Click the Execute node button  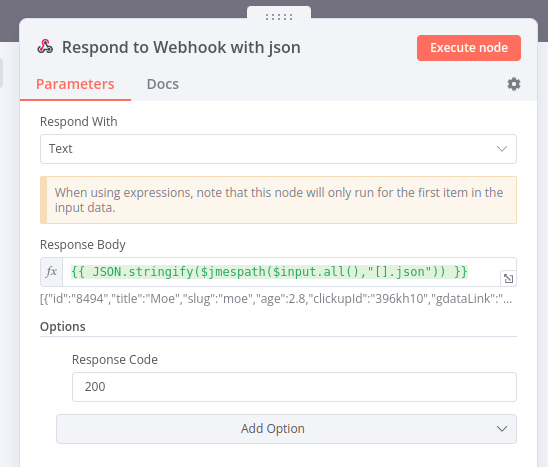(x=469, y=48)
